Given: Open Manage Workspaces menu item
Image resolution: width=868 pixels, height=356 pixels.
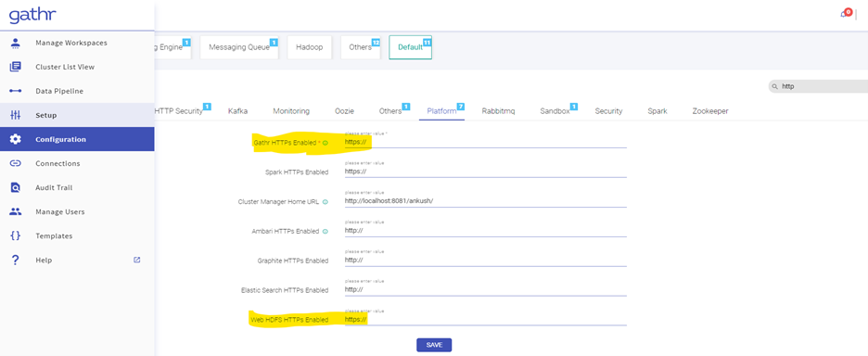Looking at the screenshot, I should pos(77,43).
